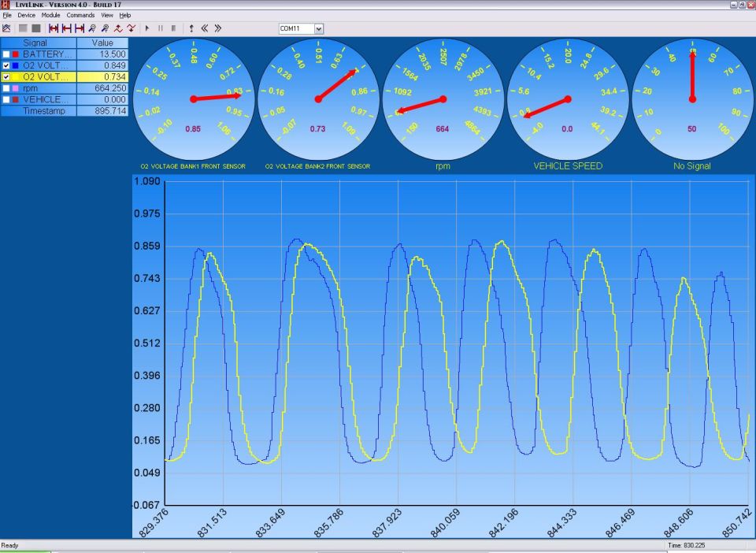Click the LiveLink app icon in title bar
This screenshot has height=553, width=756.
6,5
